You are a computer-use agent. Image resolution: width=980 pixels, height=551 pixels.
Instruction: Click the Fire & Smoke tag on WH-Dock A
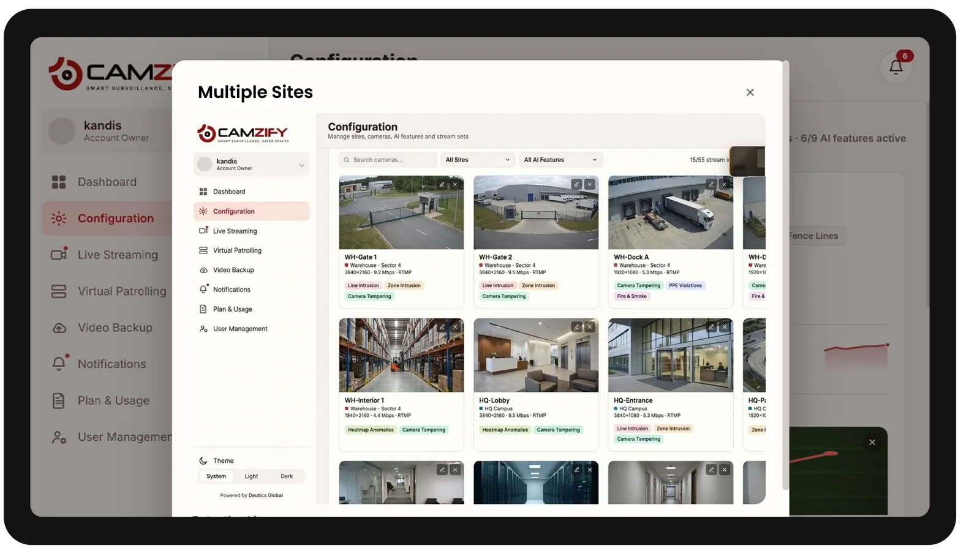pyautogui.click(x=631, y=296)
